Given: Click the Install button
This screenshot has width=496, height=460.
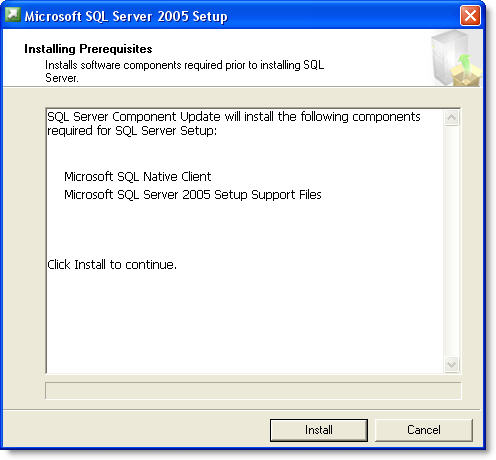Looking at the screenshot, I should tap(318, 430).
